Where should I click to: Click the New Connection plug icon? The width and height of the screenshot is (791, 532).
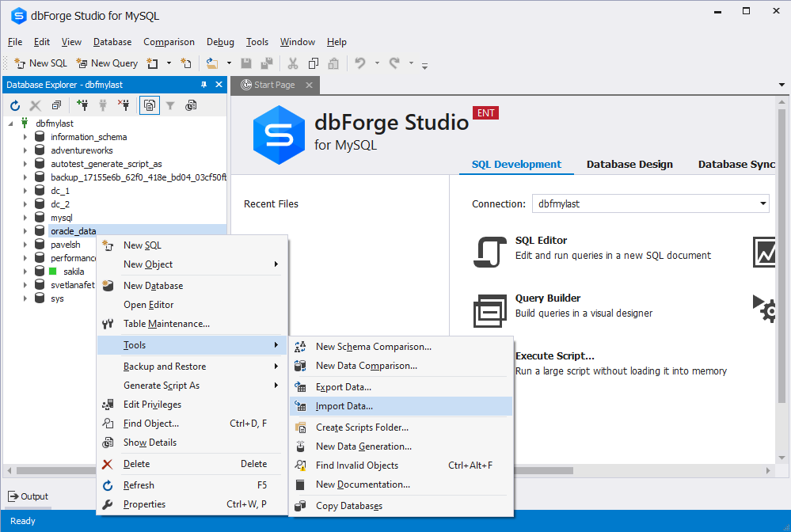[x=82, y=104]
